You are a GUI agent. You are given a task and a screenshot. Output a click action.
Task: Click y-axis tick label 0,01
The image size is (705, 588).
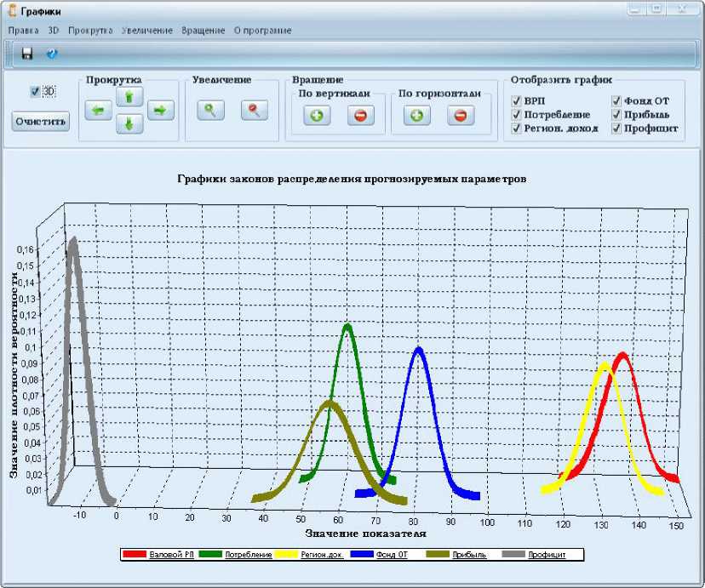coord(34,490)
